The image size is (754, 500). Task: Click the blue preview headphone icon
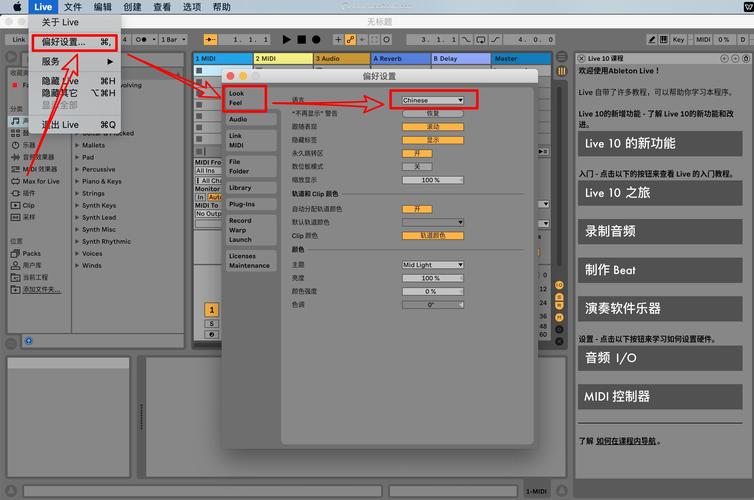click(29, 341)
